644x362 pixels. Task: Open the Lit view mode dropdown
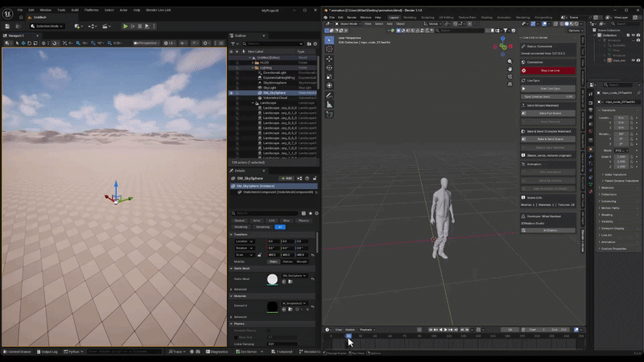169,43
